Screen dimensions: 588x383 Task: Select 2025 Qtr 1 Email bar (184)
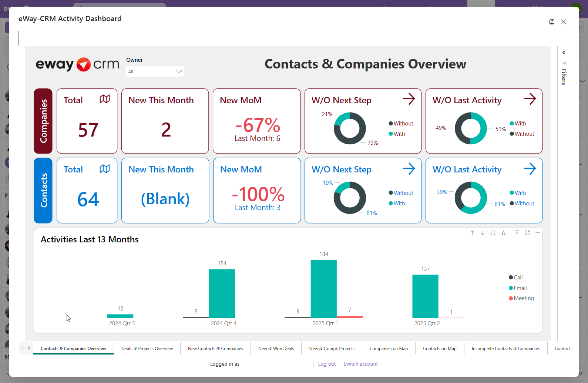coord(324,289)
